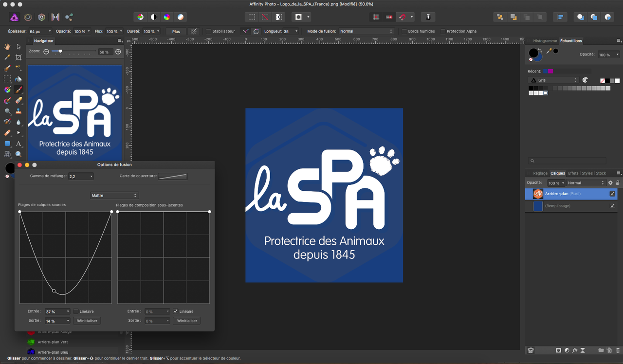The height and width of the screenshot is (364, 623).
Task: Toggle visibility of Arrière-plan layer
Action: [x=612, y=194]
